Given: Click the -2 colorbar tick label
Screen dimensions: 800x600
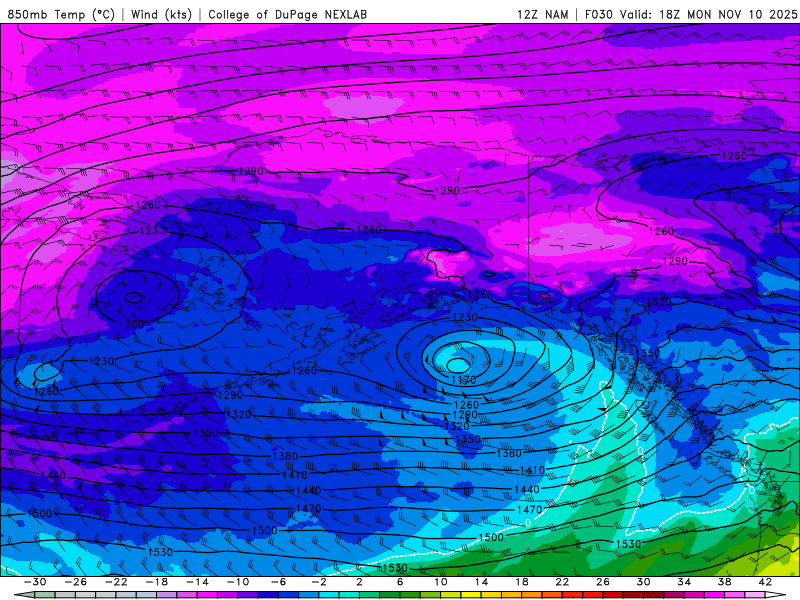Looking at the screenshot, I should (319, 582).
